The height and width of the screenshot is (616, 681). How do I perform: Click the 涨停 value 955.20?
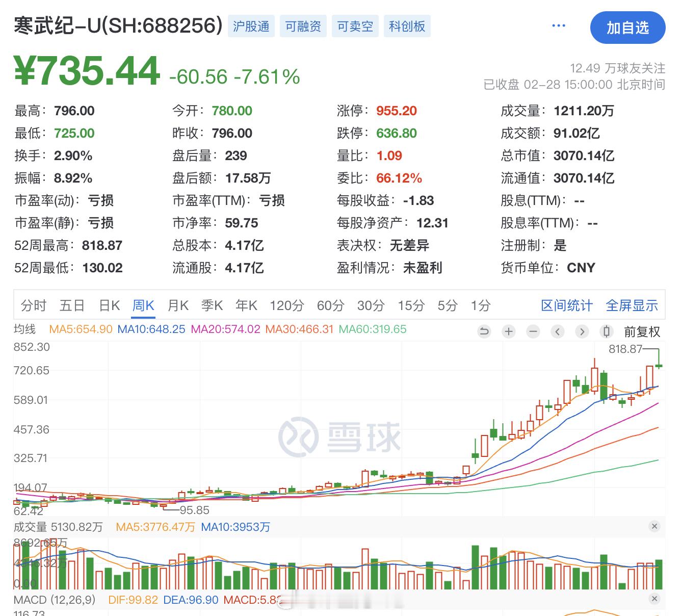pyautogui.click(x=397, y=111)
